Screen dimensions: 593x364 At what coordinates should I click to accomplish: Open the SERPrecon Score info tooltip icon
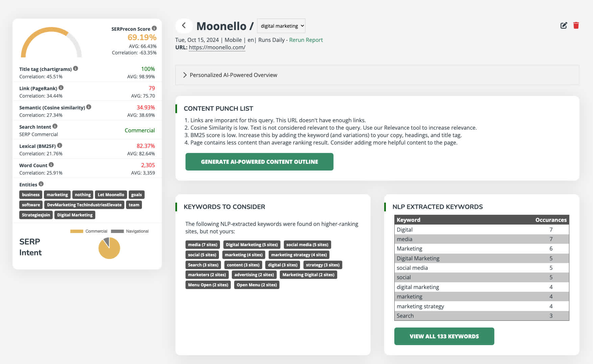point(154,29)
